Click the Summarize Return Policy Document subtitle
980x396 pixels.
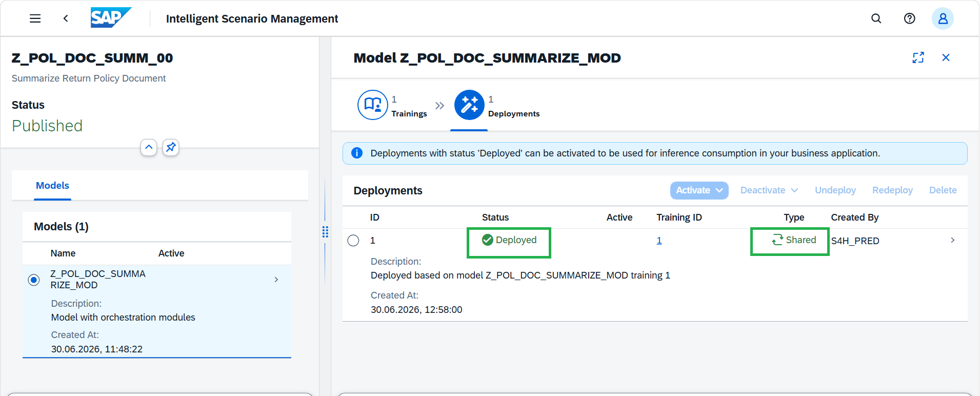point(89,78)
